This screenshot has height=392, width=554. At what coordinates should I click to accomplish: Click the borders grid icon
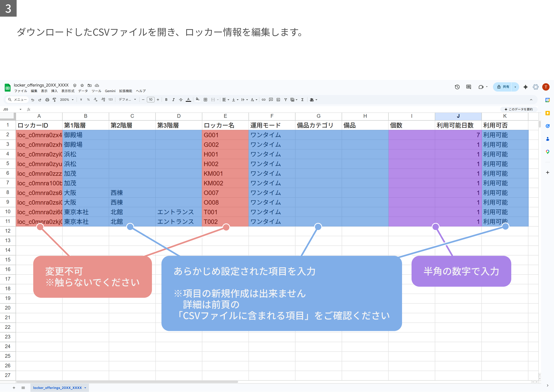pos(205,100)
